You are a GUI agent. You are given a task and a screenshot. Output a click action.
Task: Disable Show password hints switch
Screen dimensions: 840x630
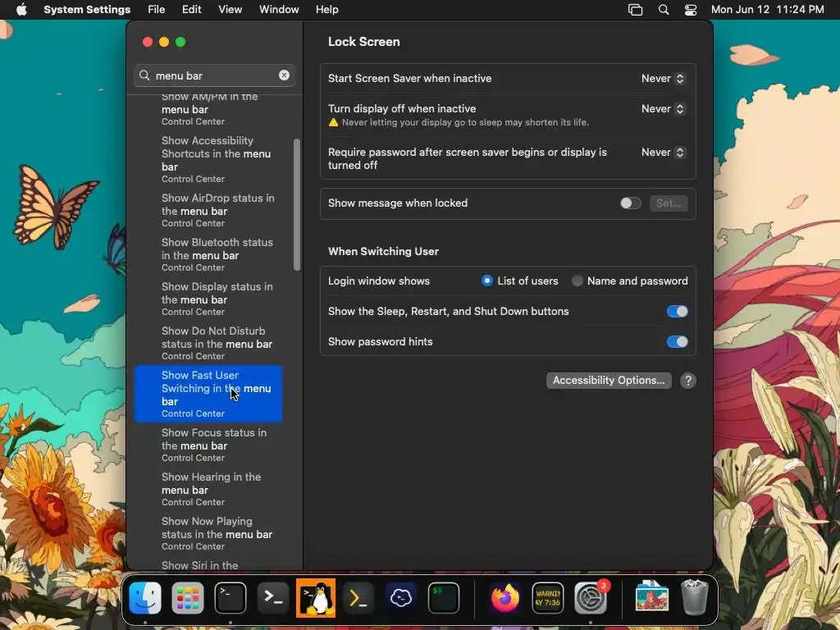[x=677, y=342]
